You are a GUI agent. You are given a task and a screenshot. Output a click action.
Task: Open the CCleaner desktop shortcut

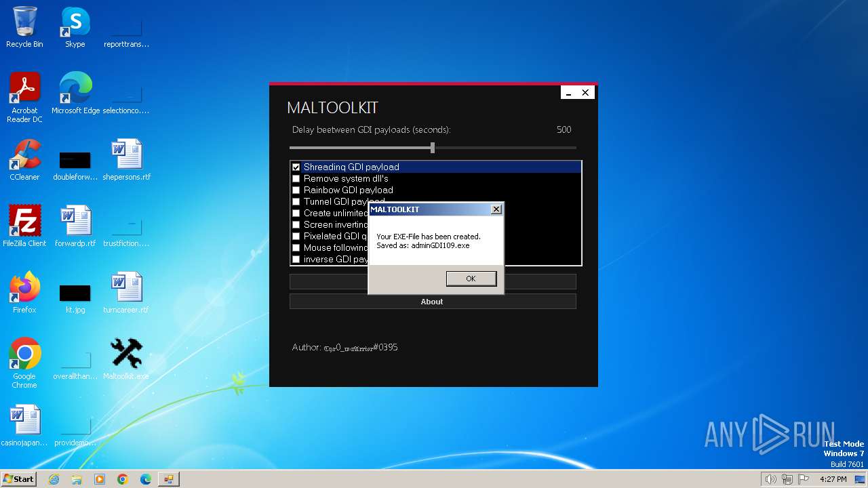pos(24,160)
